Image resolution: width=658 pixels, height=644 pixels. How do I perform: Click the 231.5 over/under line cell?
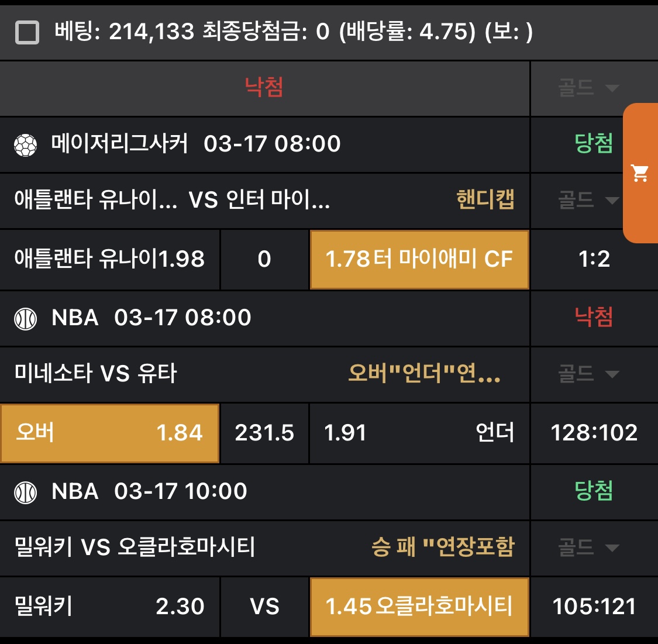264,433
